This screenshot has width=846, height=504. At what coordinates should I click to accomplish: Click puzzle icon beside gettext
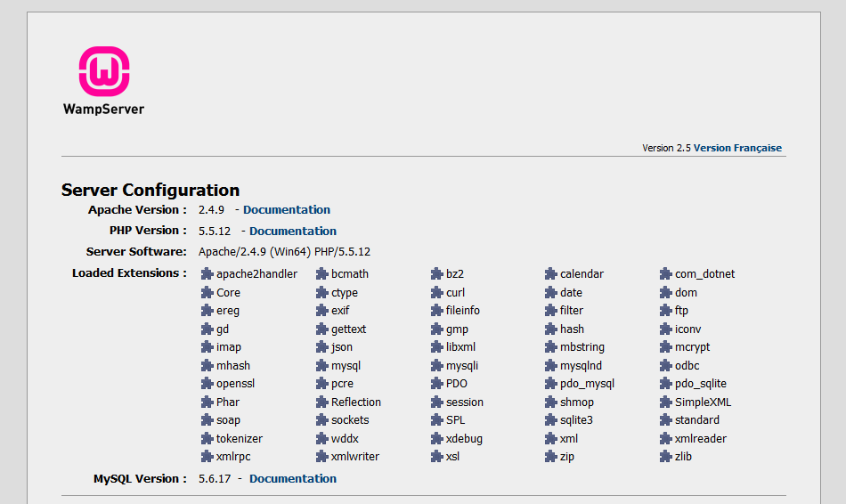pos(322,329)
